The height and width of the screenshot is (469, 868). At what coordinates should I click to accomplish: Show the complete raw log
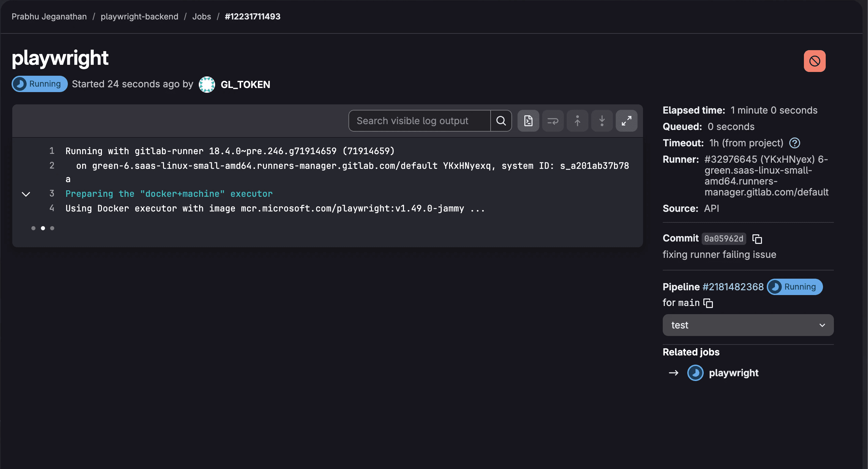click(x=528, y=121)
